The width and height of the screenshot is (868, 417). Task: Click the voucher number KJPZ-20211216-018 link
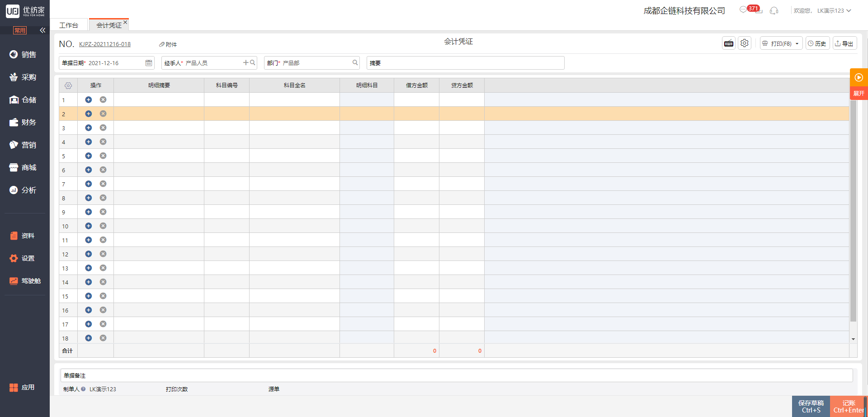[x=105, y=44]
